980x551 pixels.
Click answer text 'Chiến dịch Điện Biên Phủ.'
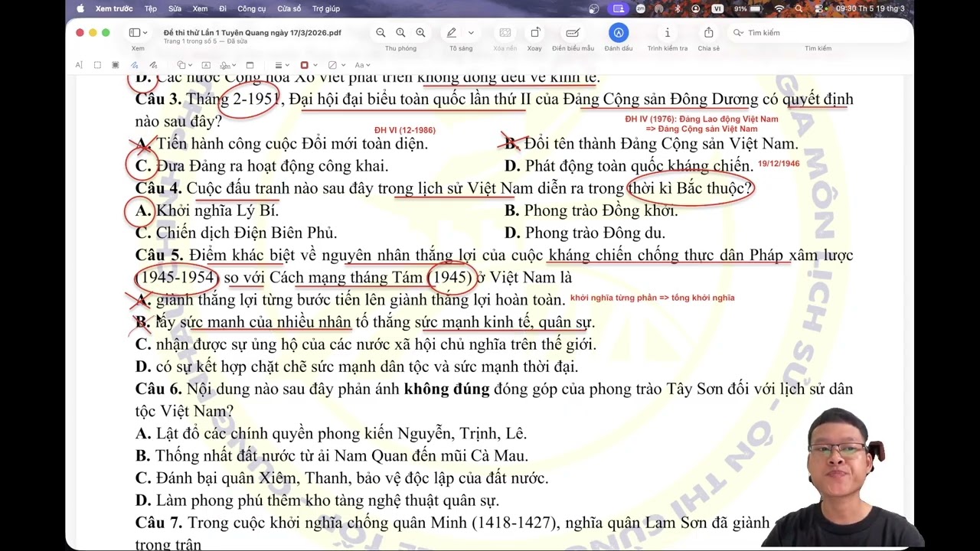click(247, 233)
